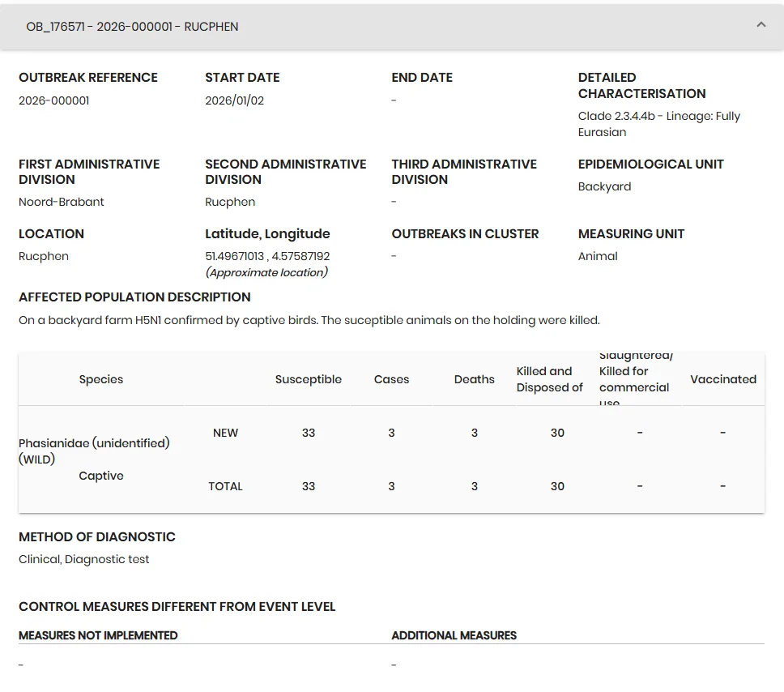This screenshot has height=692, width=784.
Task: Click the NEW row label
Action: tap(225, 433)
